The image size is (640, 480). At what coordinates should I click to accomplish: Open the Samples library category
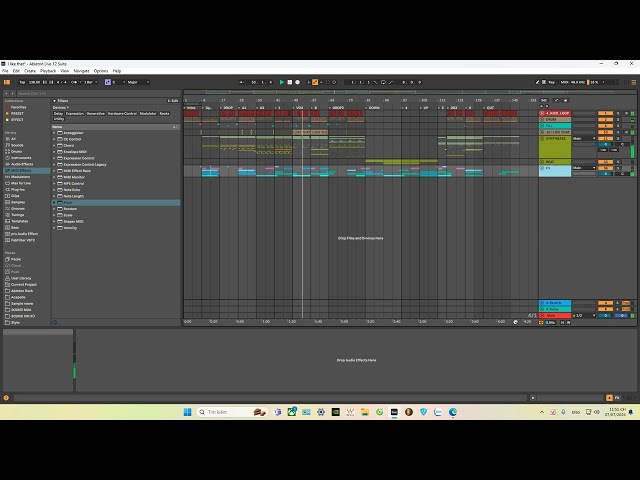click(x=18, y=202)
